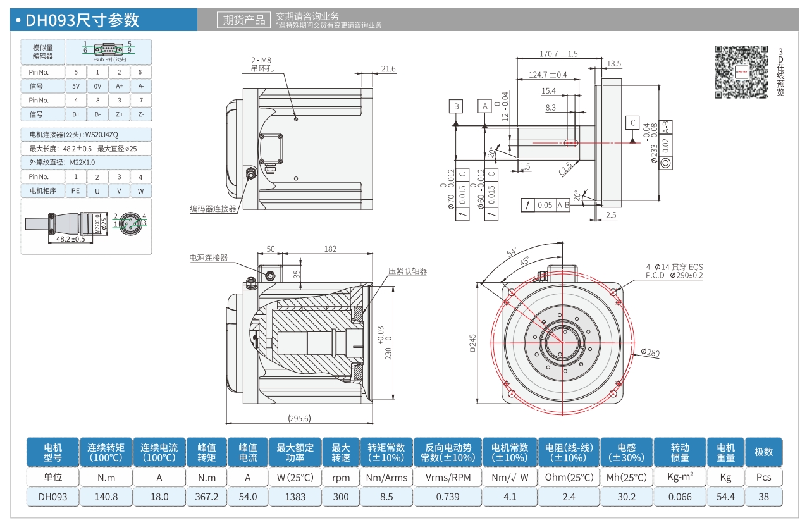
Task: Click the 21.6 dimension
Action: coord(388,69)
